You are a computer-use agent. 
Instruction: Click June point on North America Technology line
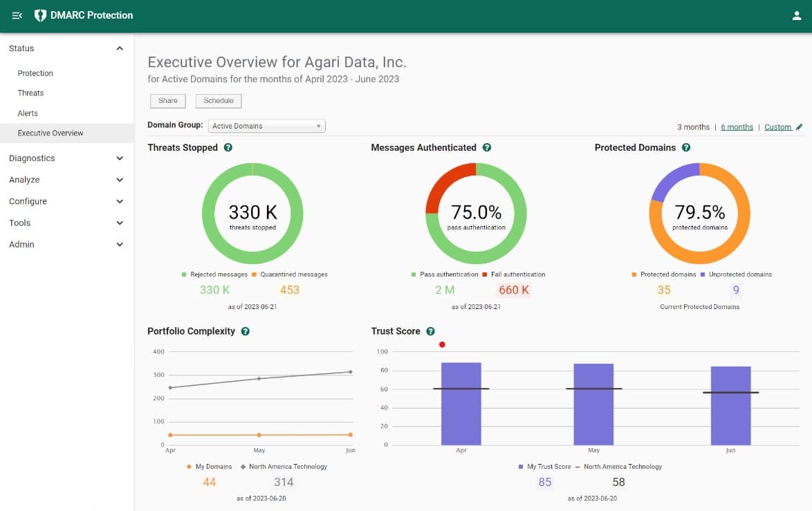tap(351, 372)
